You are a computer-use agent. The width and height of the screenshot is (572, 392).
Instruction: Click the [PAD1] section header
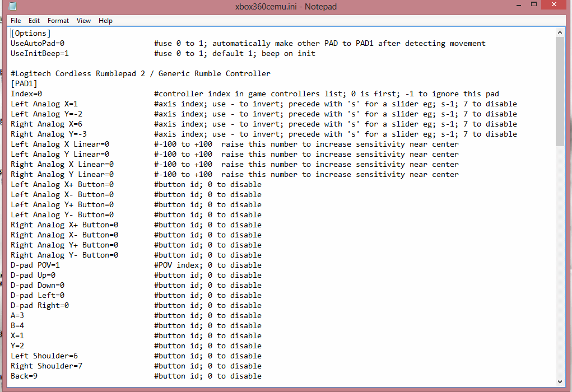coord(24,83)
